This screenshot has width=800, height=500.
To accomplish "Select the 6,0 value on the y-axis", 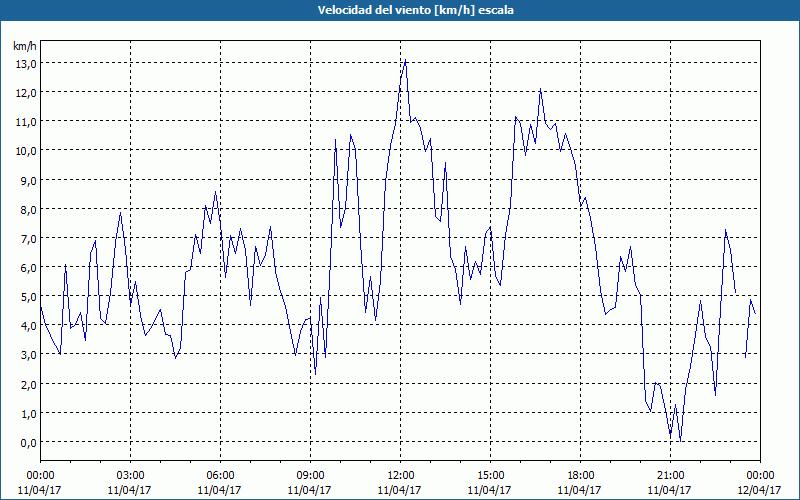I will pyautogui.click(x=30, y=268).
